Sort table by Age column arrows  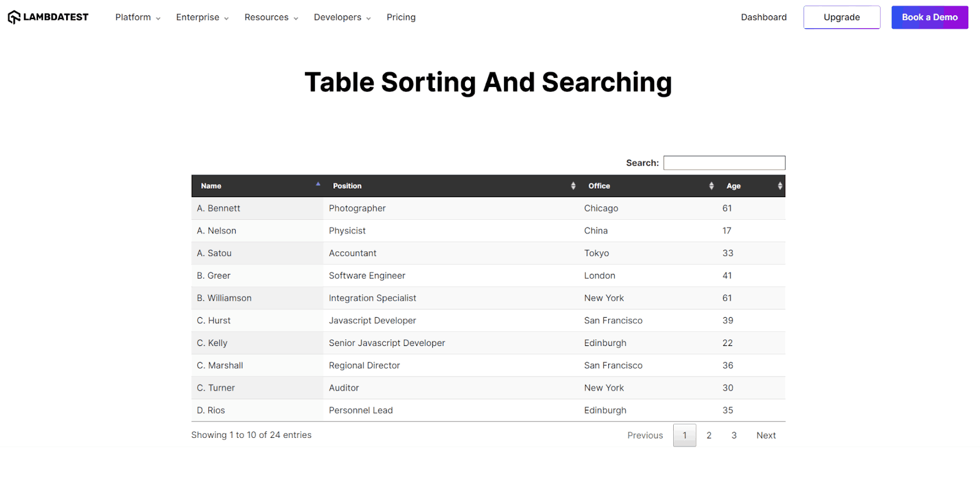[780, 186]
